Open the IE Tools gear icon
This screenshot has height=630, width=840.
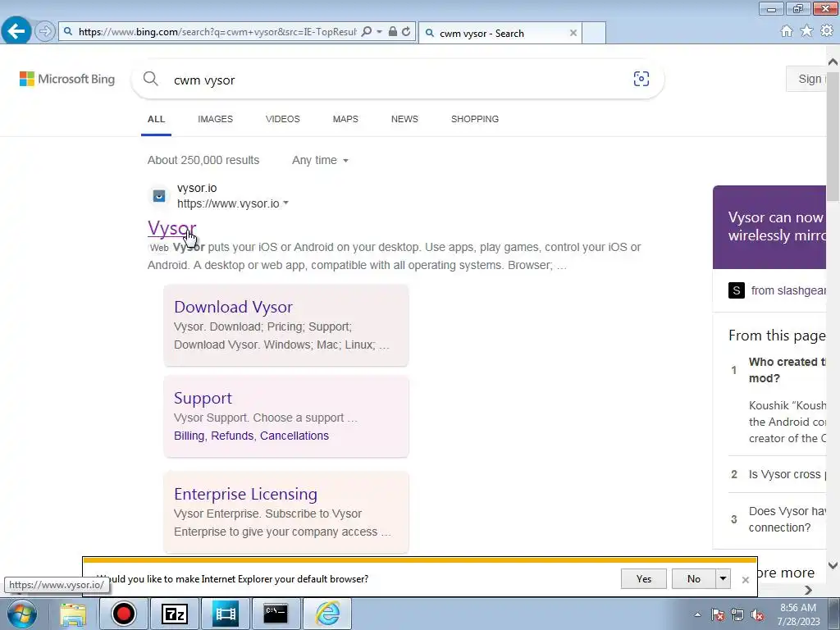click(827, 31)
